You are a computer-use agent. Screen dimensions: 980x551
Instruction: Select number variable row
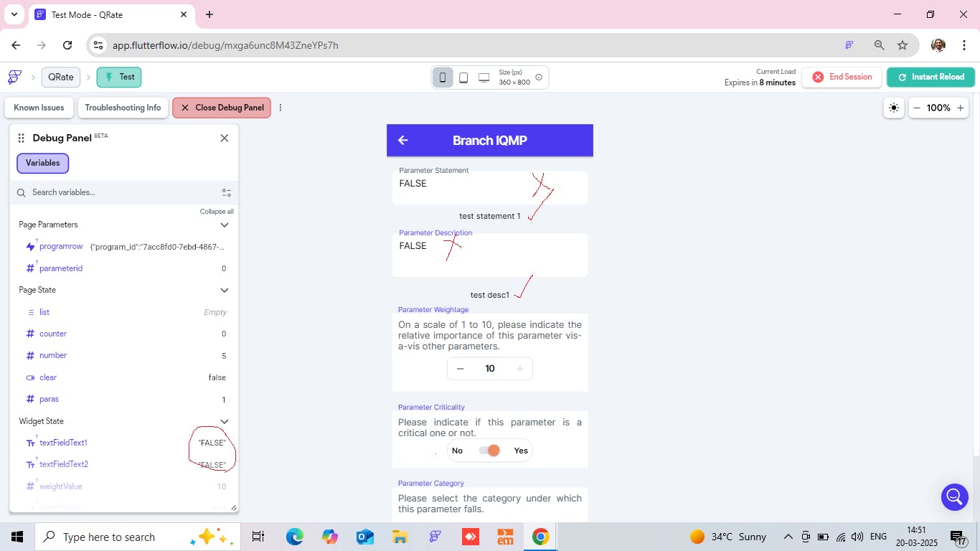pos(123,355)
